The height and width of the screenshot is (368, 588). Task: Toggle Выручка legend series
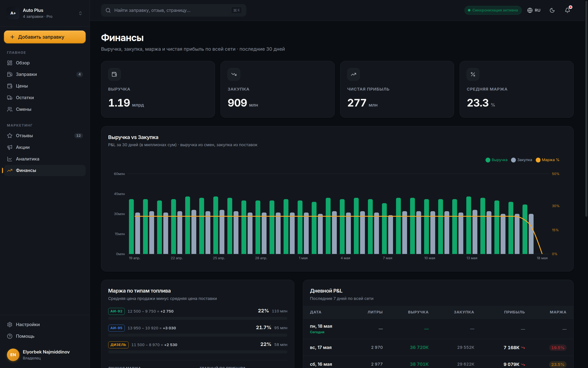496,160
